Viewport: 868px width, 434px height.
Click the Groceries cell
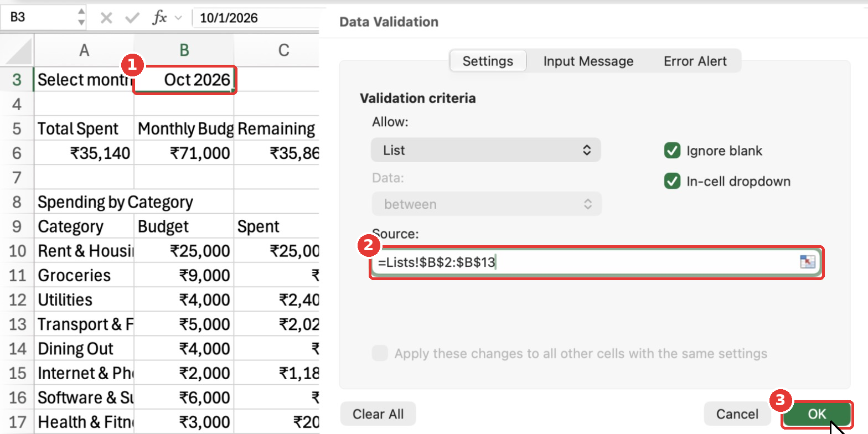pos(84,275)
